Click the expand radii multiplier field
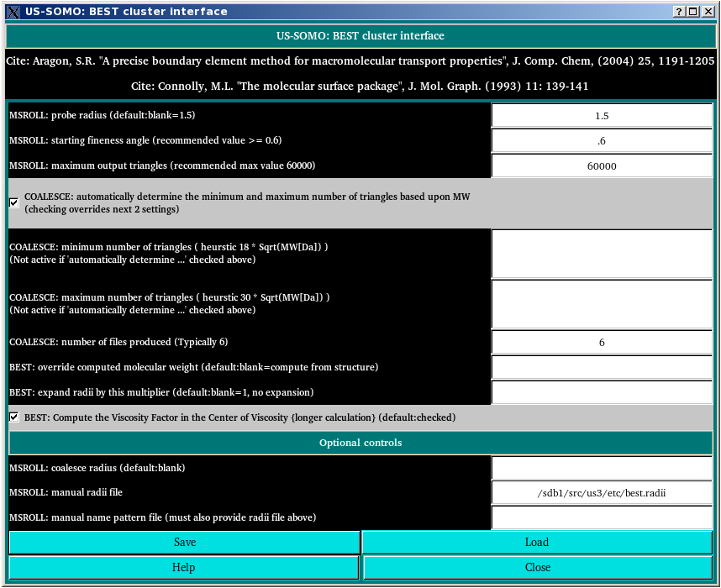Screen dimensions: 721x588 point(602,393)
